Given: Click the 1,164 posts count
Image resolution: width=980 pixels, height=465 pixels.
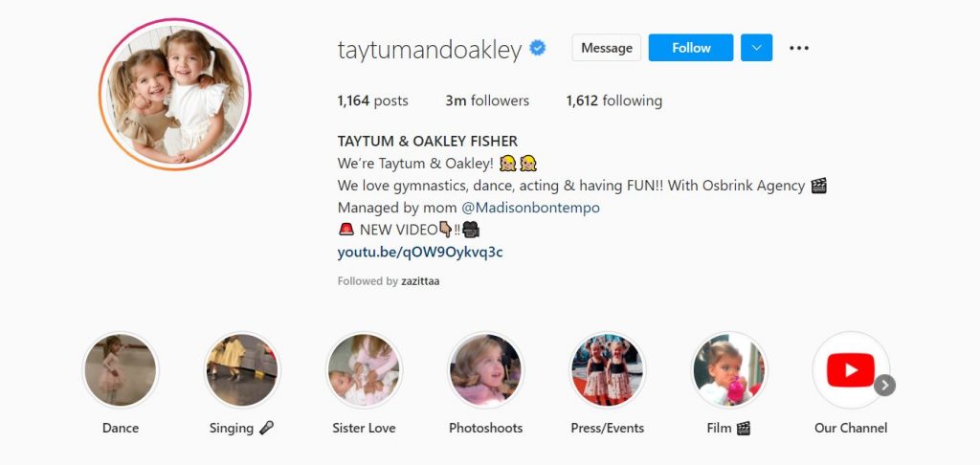Looking at the screenshot, I should coord(372,100).
